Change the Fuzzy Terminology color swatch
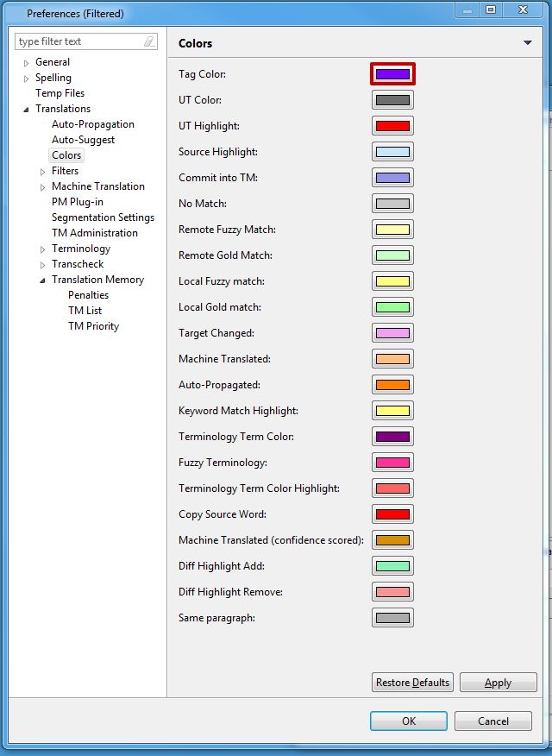Viewport: 552px width, 756px height. (392, 463)
